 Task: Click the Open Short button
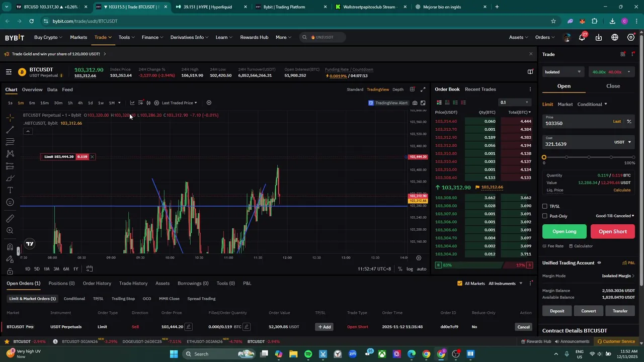tap(613, 231)
